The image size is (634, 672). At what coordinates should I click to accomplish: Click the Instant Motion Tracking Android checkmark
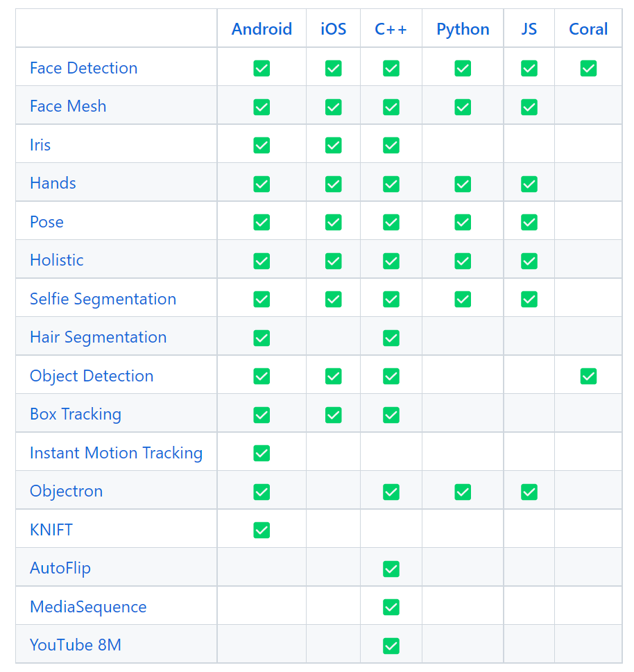262,454
